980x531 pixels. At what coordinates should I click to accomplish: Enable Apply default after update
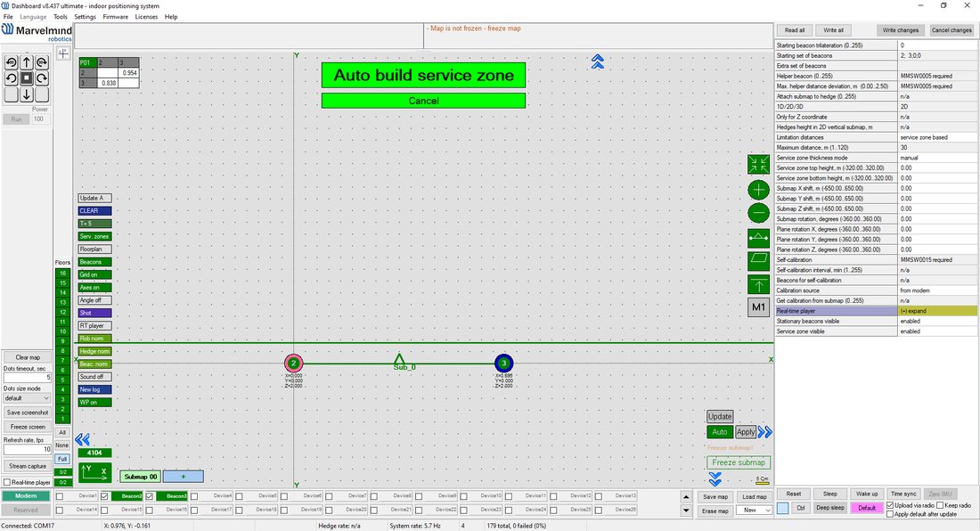[x=890, y=514]
